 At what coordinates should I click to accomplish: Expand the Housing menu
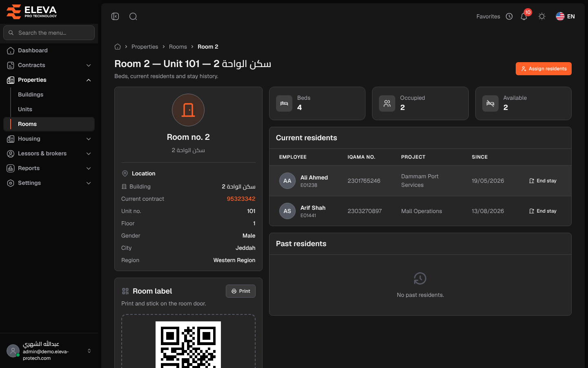click(49, 139)
